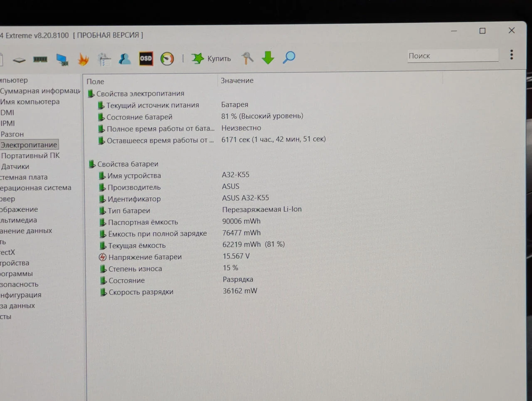The image size is (532, 401).
Task: Click the user profile person icon
Action: [x=125, y=59]
